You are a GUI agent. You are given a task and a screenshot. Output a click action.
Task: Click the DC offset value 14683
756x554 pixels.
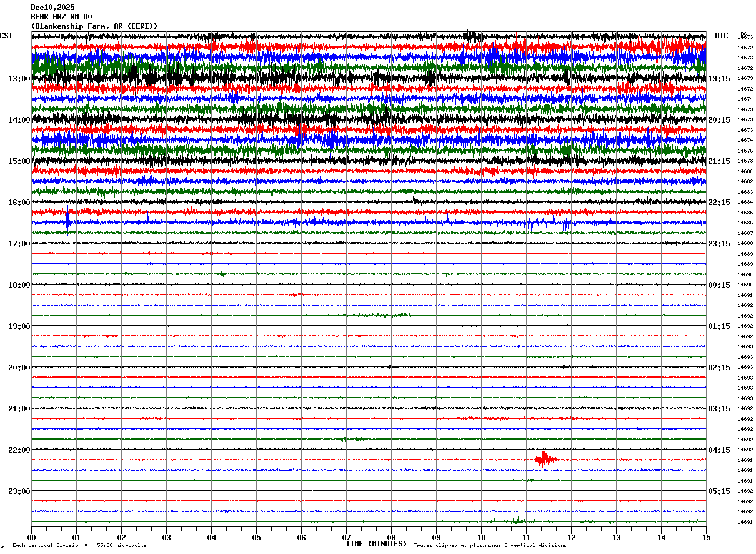745,192
